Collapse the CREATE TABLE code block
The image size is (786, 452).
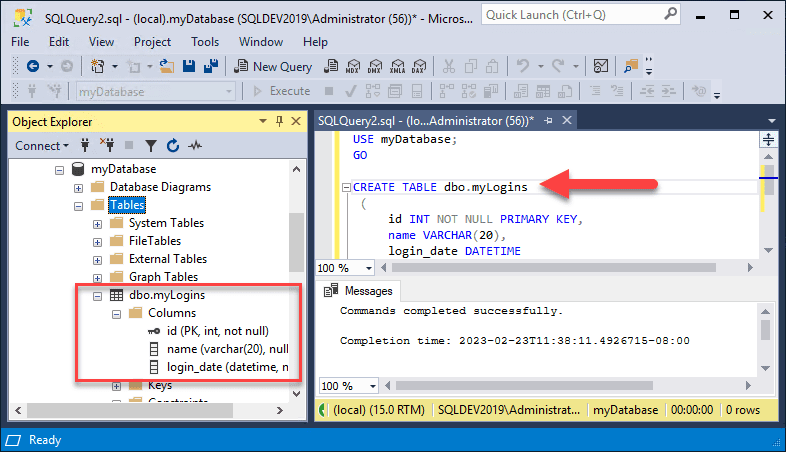(346, 187)
